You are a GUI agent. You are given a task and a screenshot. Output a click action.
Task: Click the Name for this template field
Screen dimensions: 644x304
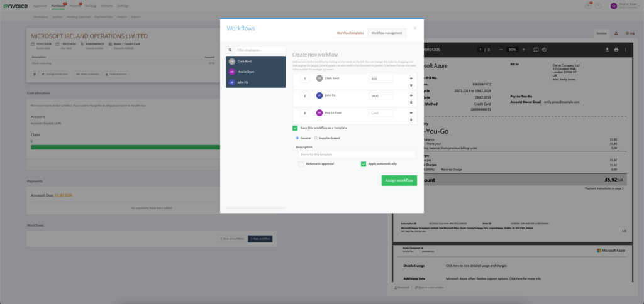click(357, 155)
